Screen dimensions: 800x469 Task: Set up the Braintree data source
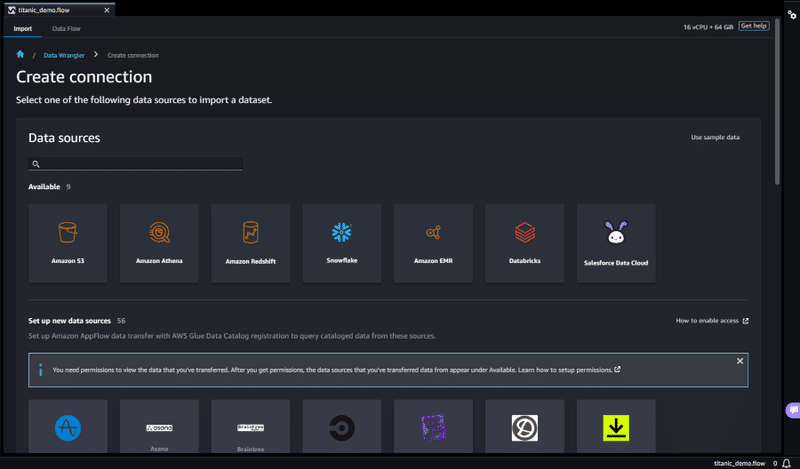coord(251,427)
